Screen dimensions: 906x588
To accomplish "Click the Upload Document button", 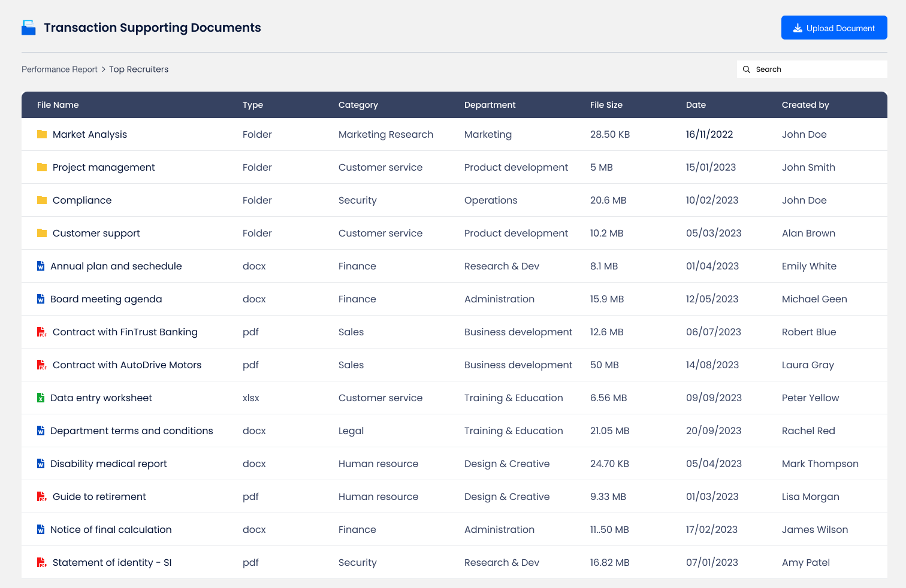I will tap(834, 28).
